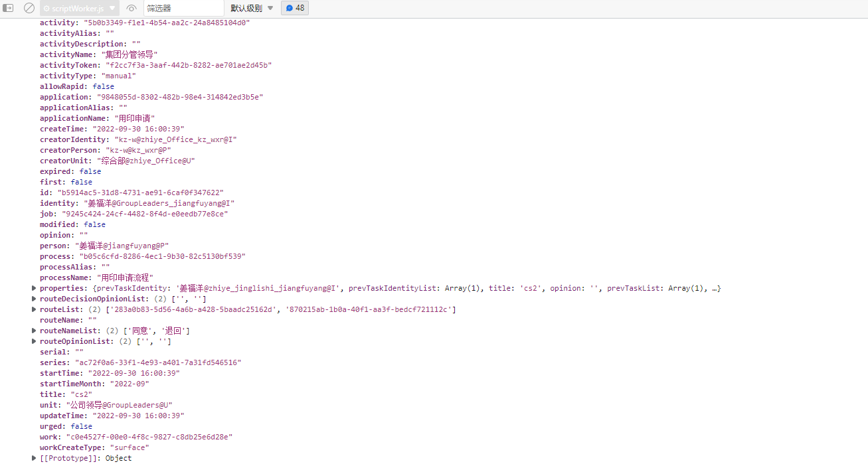Click the activityType "manual" value
868x466 pixels.
[118, 76]
